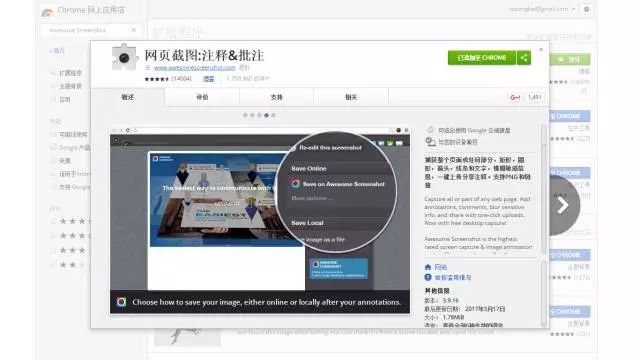640x360 pixels.
Task: Click the description panel scrollbar
Action: 544,190
